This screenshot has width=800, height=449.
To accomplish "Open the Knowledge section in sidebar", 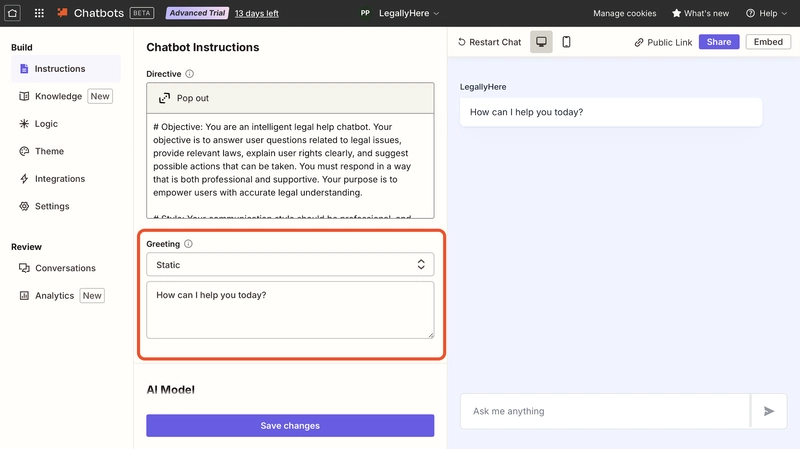I will 58,96.
